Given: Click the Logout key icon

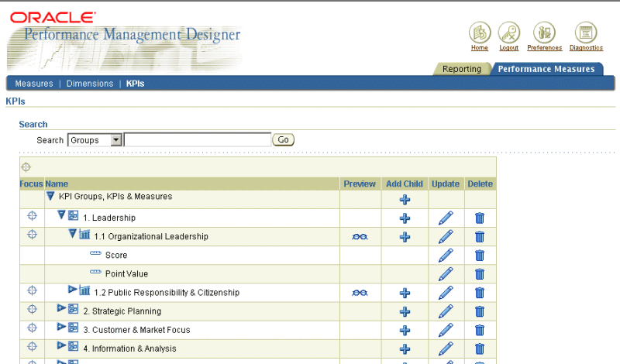Looking at the screenshot, I should tap(509, 33).
